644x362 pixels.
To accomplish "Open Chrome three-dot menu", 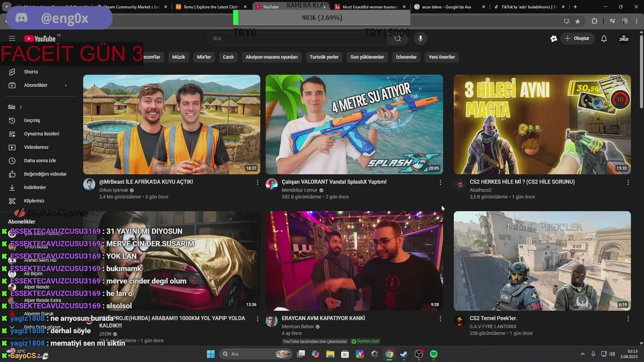I will click(637, 21).
